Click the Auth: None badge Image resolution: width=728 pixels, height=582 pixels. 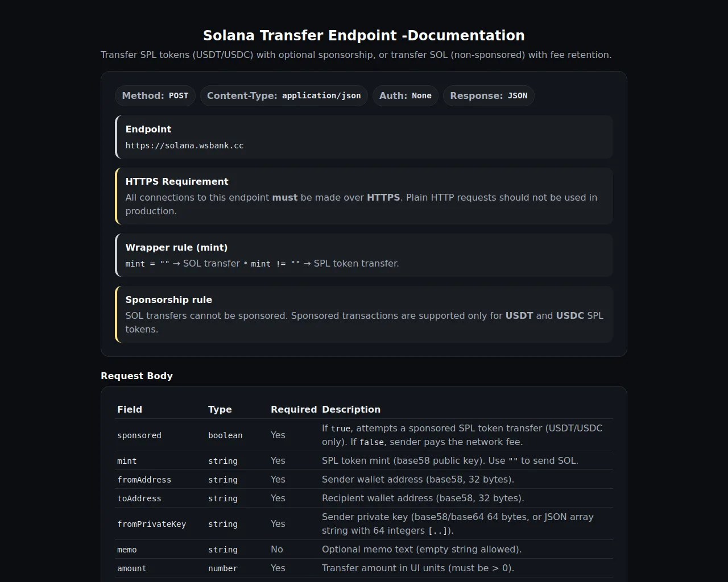(x=405, y=95)
